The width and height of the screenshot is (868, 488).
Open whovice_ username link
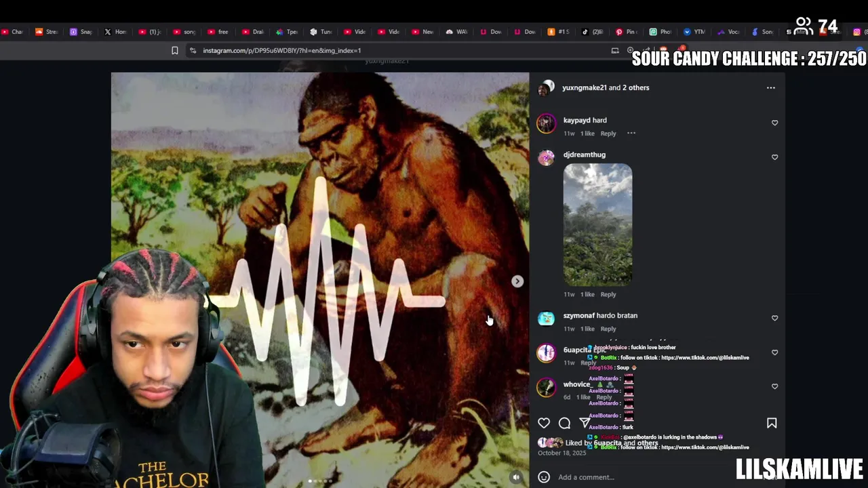577,384
